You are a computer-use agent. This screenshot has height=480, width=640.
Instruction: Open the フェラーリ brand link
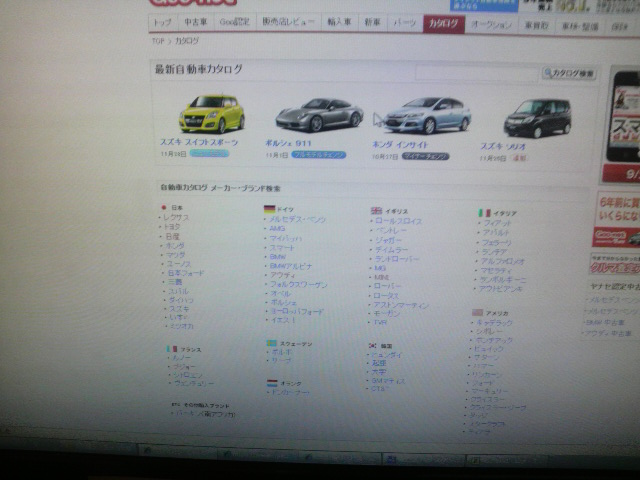[496, 242]
